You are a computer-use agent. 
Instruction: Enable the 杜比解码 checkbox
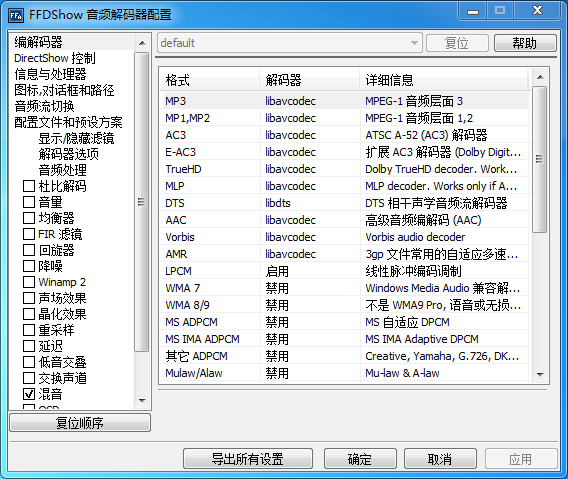point(29,186)
